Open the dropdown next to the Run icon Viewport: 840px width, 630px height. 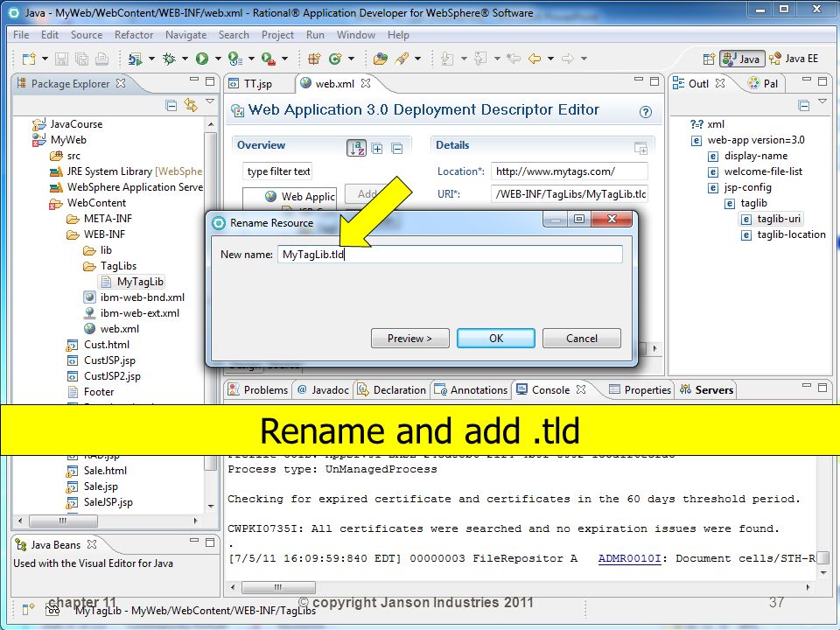(x=218, y=59)
